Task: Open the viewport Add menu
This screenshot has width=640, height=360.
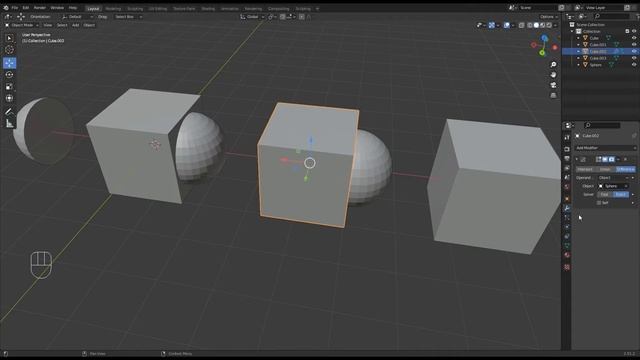Action: click(76, 25)
